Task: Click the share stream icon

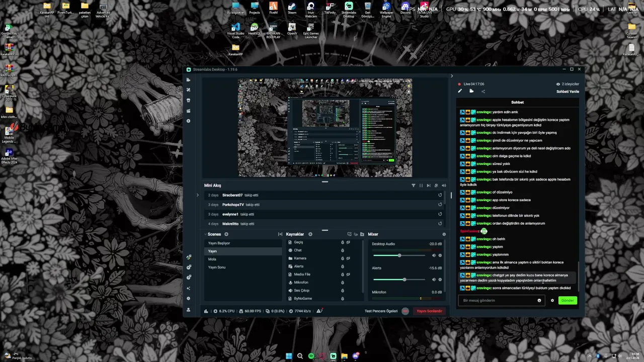Action: point(483,91)
